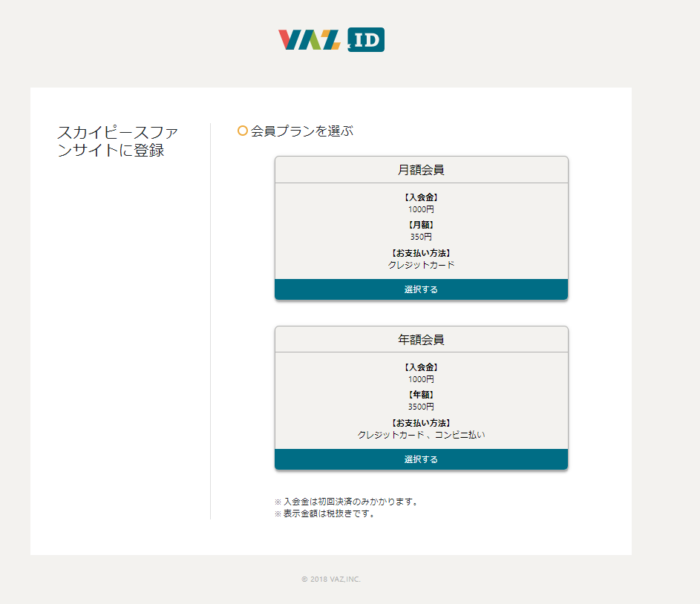
Task: Click the クレジットカード text in the monthly plan
Action: [421, 265]
